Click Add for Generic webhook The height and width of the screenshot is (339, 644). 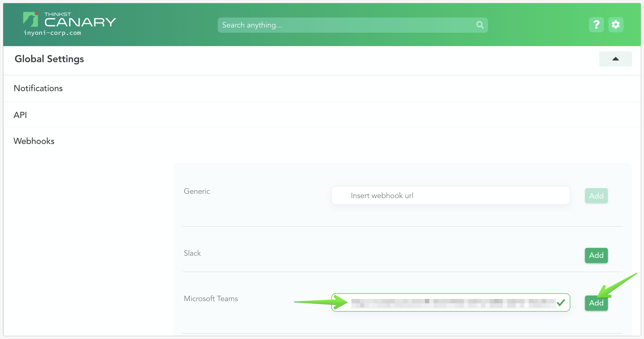coord(596,196)
